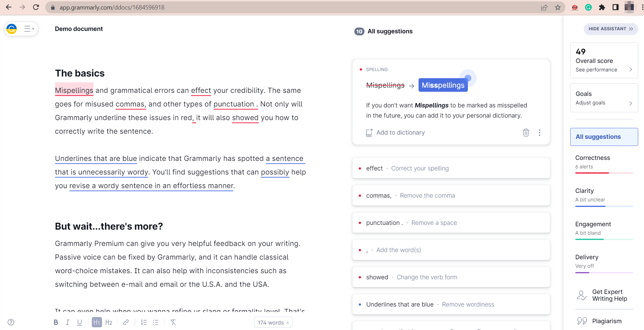Viewport: 644px width, 330px height.
Task: Expand the effect spelling suggestion
Action: (x=451, y=168)
